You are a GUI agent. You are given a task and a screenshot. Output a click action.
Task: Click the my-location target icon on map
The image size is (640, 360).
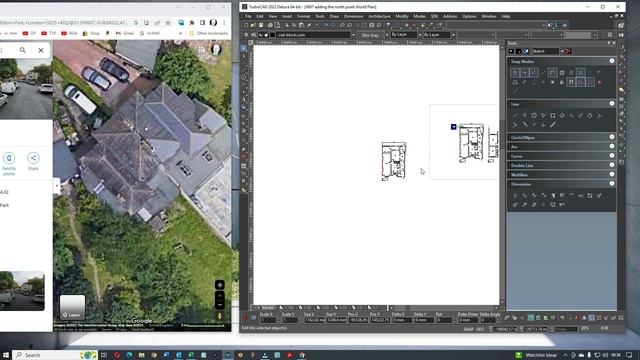click(220, 285)
